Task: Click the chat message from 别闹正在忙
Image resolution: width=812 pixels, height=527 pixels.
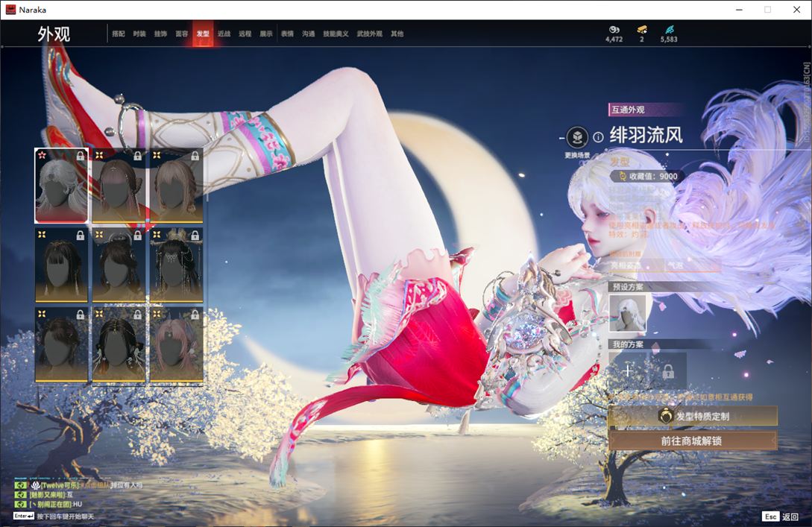Action: (55, 504)
